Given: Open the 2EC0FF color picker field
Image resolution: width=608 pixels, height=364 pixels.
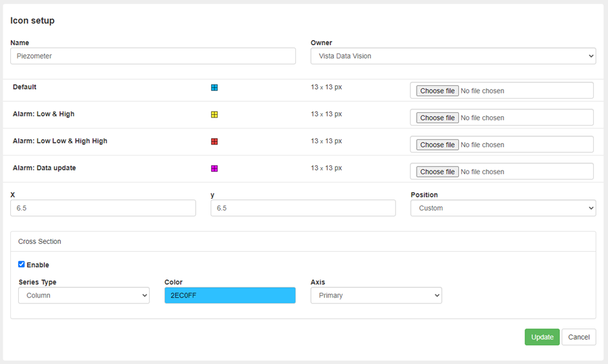Looking at the screenshot, I should [230, 296].
